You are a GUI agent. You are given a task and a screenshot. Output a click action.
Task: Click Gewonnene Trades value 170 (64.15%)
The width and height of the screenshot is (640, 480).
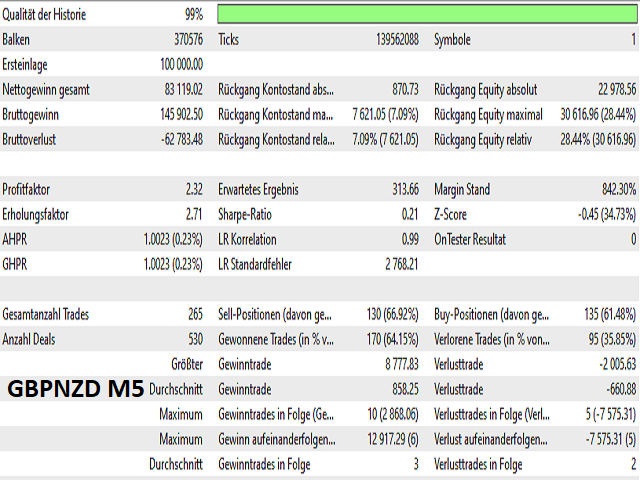393,339
